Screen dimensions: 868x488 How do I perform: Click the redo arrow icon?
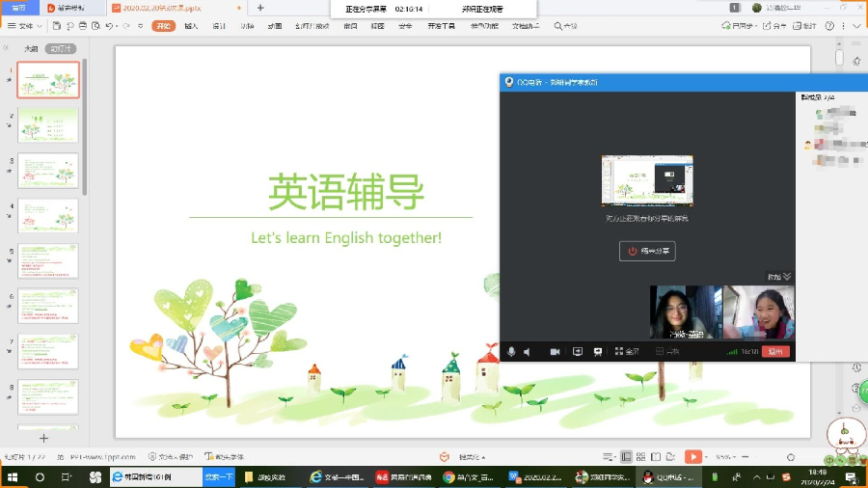tap(126, 26)
